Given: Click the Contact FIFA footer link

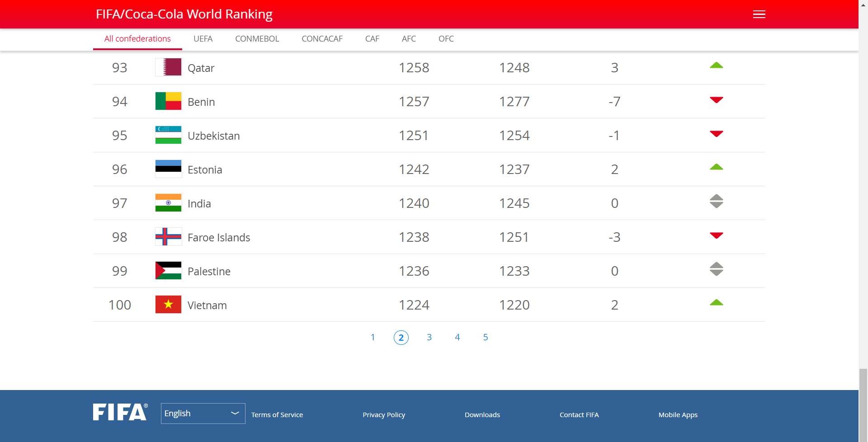Looking at the screenshot, I should pyautogui.click(x=579, y=414).
